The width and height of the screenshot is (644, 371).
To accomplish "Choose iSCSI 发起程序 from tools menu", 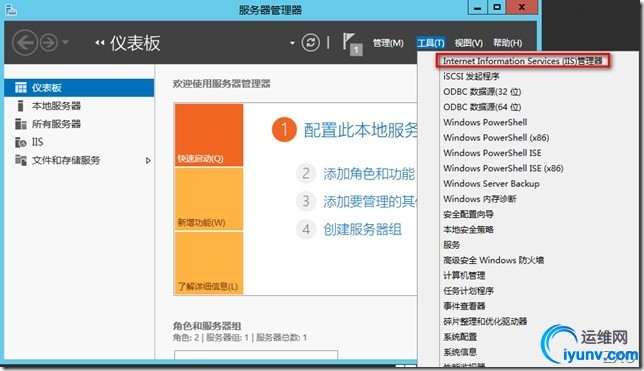I will pos(471,76).
